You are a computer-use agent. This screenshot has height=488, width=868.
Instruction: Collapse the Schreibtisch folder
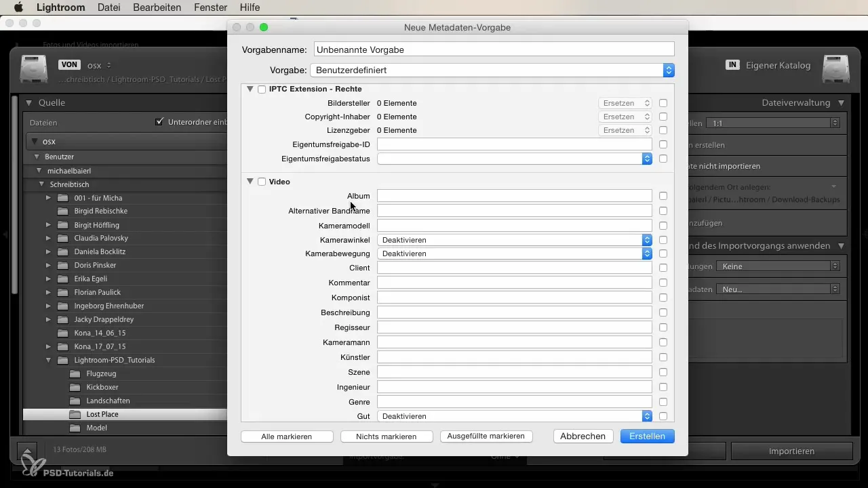(42, 184)
